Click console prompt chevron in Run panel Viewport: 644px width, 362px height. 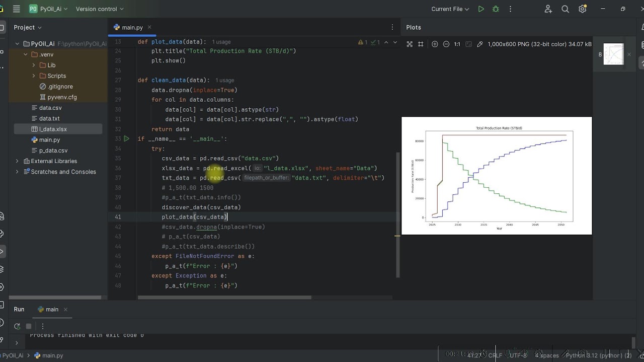(x=17, y=343)
